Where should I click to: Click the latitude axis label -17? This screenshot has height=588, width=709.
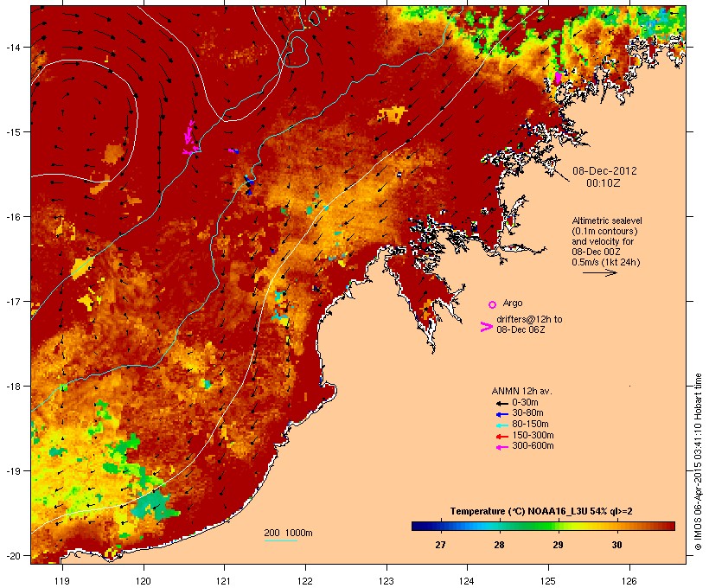pos(12,301)
